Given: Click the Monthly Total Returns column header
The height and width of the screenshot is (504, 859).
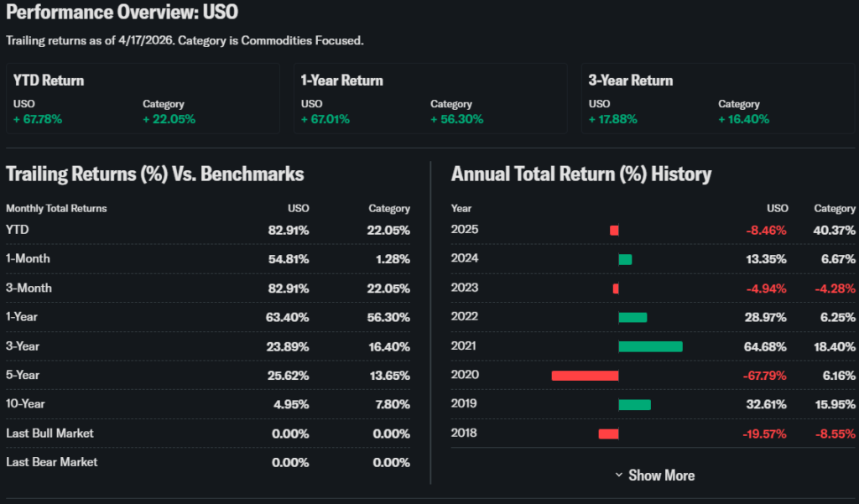Looking at the screenshot, I should [x=56, y=209].
